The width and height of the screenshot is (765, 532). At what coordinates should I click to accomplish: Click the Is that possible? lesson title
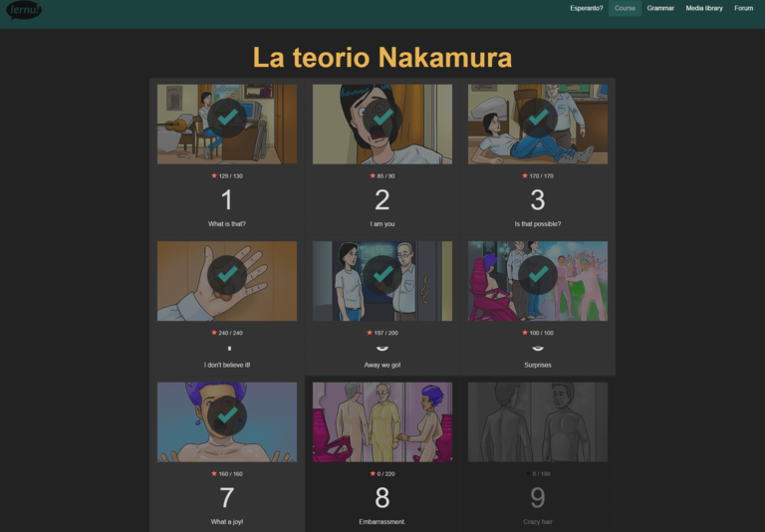tap(538, 224)
